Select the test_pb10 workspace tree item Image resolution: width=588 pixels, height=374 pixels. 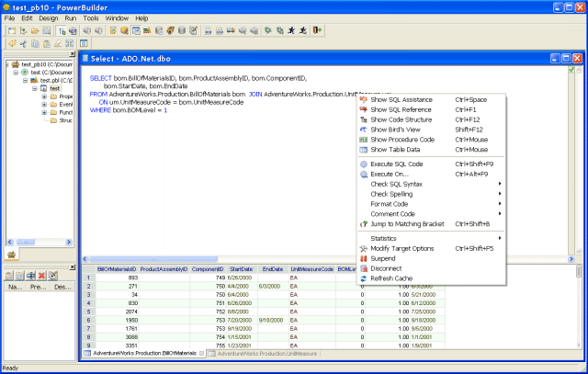pos(47,64)
